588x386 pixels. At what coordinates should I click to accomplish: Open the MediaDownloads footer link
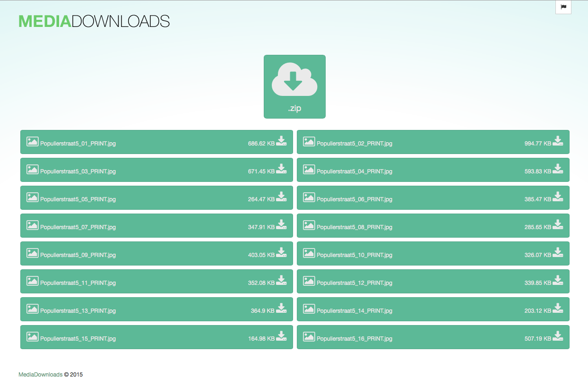(x=40, y=375)
